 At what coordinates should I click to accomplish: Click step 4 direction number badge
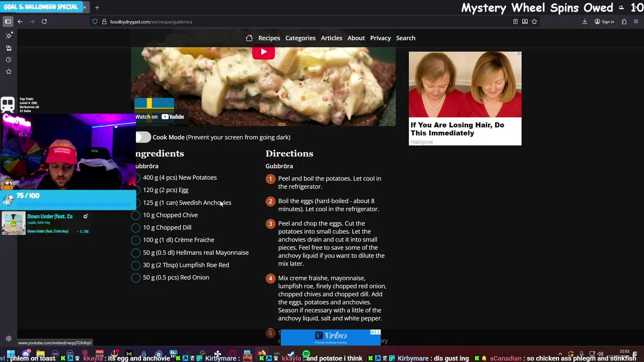coord(270,278)
